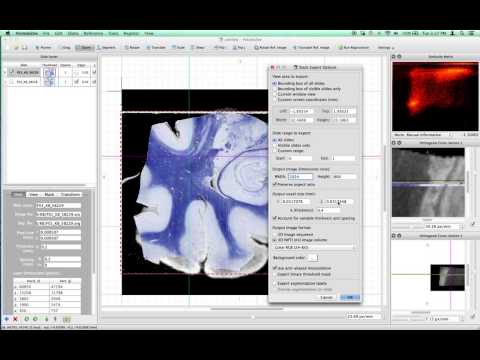Click Cancel in Stack Export Options dialog
480x360 pixels.
click(326, 297)
